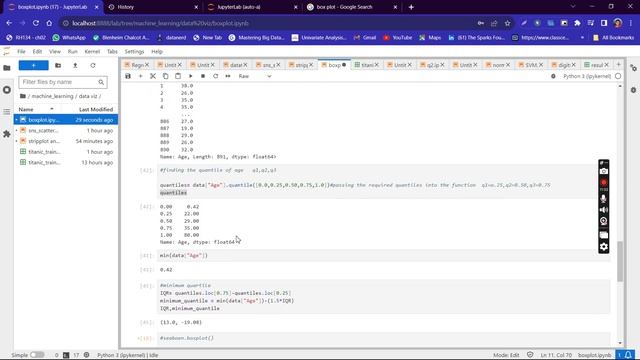640x360 pixels.
Task: Click the notification bell in status bar
Action: 629,355
